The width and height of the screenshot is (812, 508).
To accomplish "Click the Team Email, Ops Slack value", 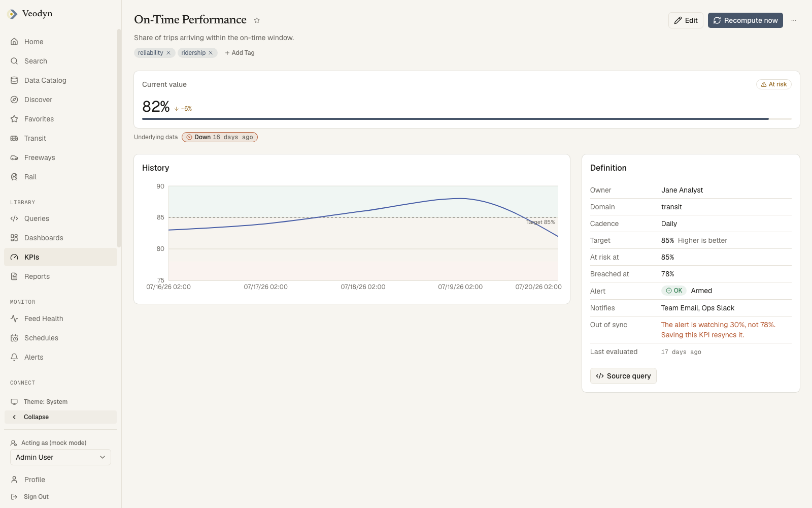I will click(698, 308).
